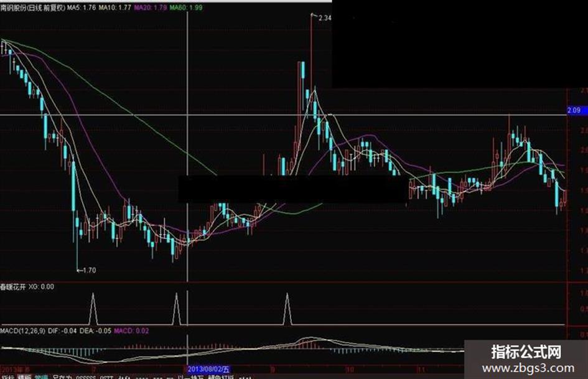588x379 pixels.
Task: Click the 南纺股份 daily chart title
Action: point(32,7)
